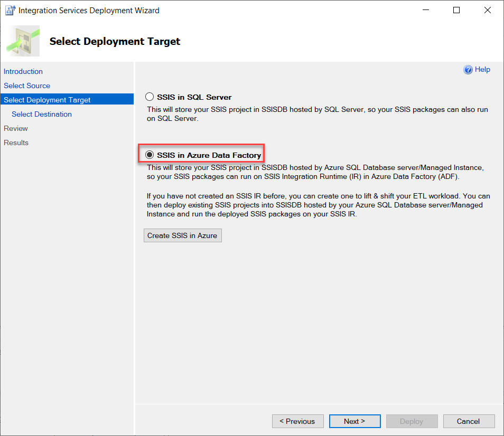
Task: Cancel the deployment wizard
Action: pyautogui.click(x=469, y=421)
